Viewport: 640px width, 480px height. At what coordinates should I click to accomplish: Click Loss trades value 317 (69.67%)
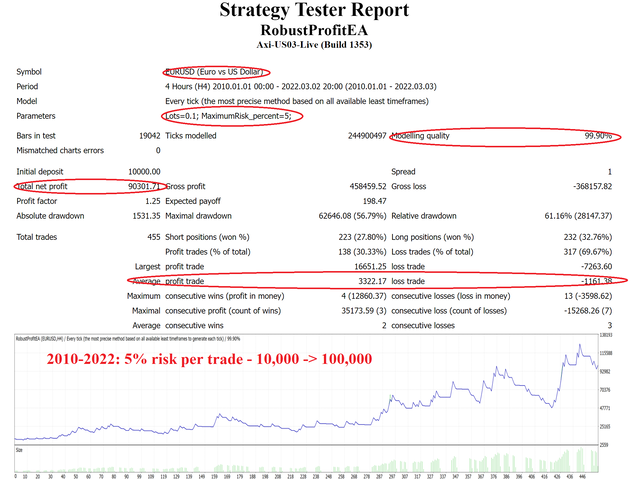click(x=588, y=251)
